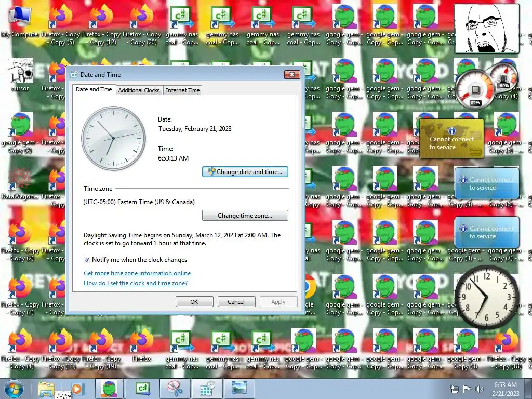
Task: Toggle Notify me when the clock changes
Action: [87, 260]
